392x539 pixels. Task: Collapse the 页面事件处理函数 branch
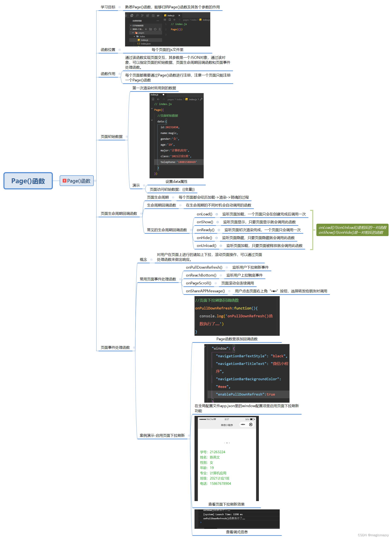134,348
